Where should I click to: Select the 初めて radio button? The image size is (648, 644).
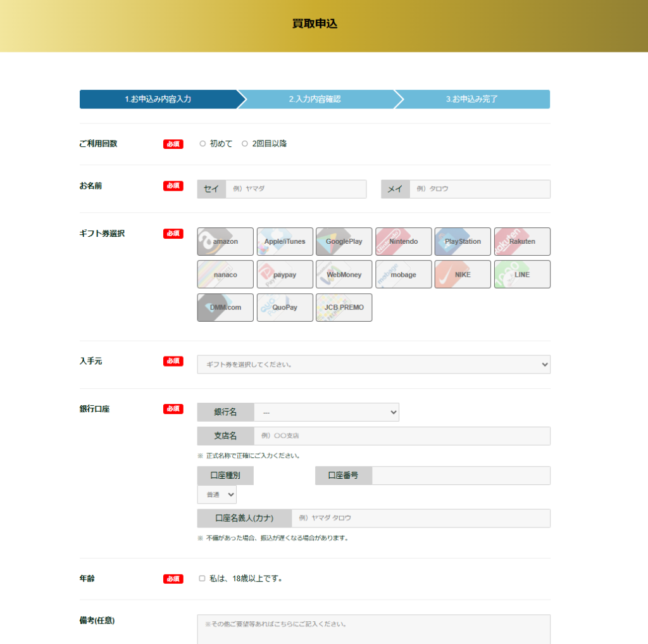coord(202,144)
